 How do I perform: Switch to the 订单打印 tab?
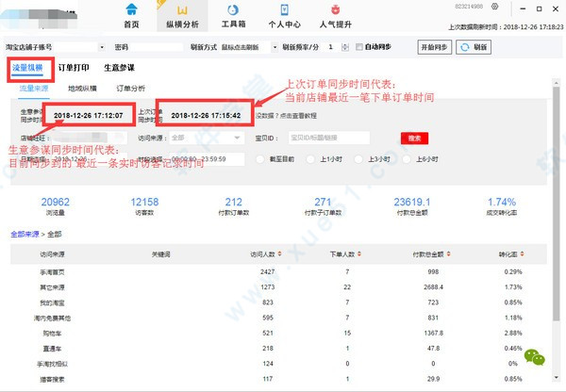74,68
